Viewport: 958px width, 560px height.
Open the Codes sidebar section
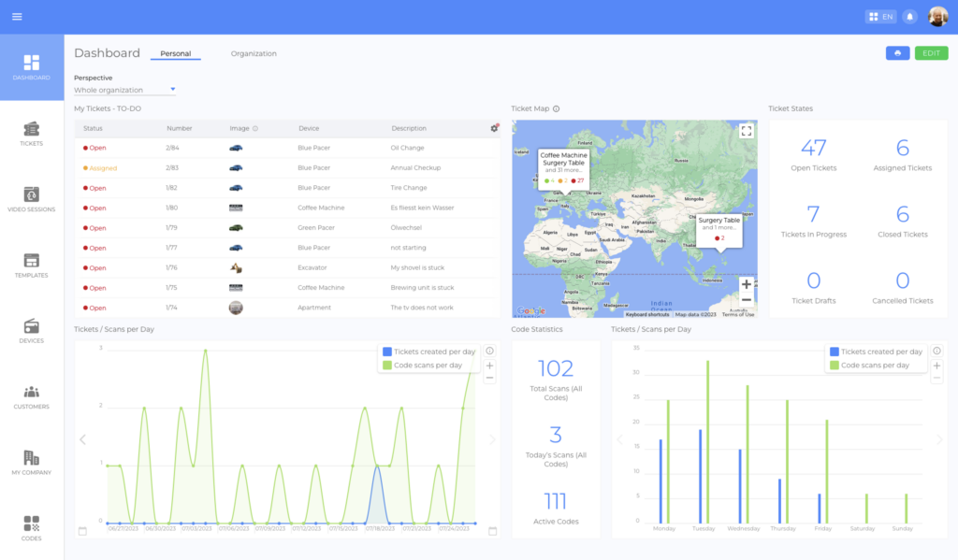pyautogui.click(x=31, y=528)
